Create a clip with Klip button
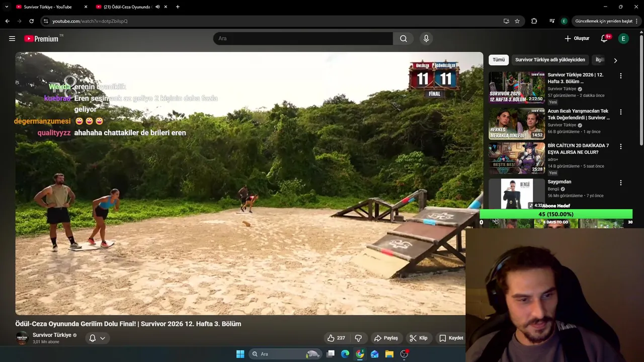The image size is (644, 362). [x=418, y=338]
